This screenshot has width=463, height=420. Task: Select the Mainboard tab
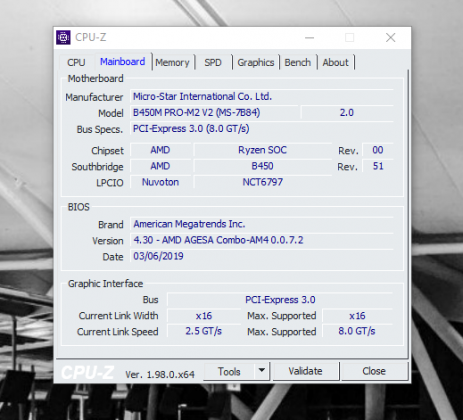point(123,62)
